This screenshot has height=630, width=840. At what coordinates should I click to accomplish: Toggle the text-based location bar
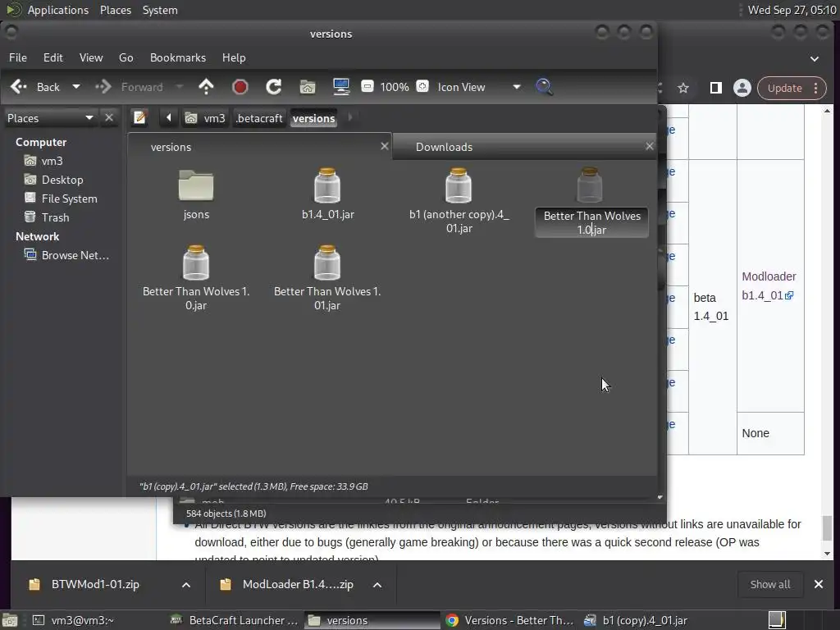pos(139,117)
